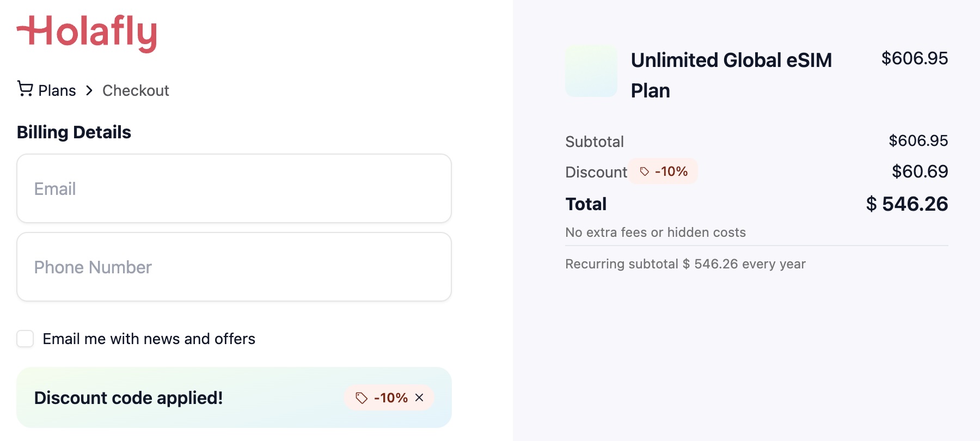Remove the applied discount code via the X

coord(419,398)
